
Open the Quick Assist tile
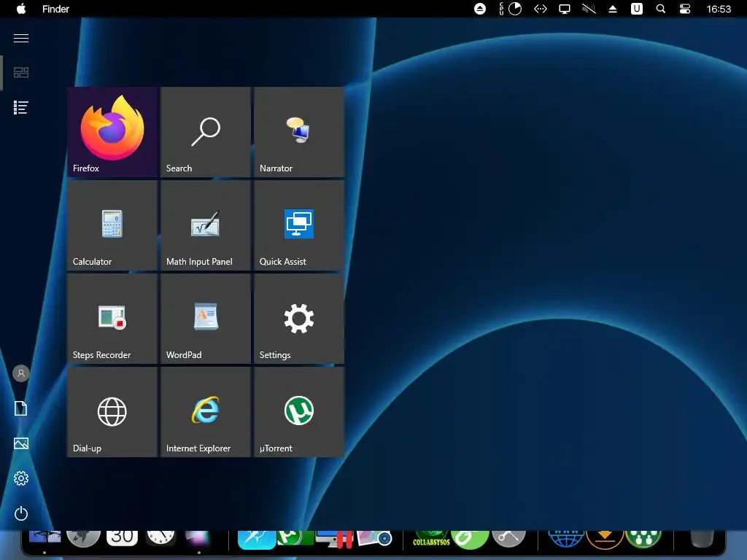pyautogui.click(x=299, y=225)
